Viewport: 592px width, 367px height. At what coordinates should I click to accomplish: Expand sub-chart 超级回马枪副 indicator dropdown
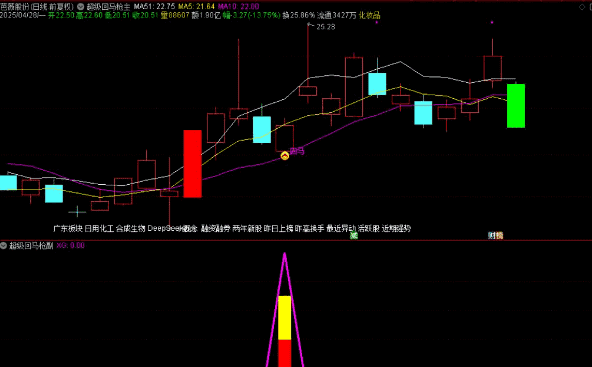pos(3,245)
